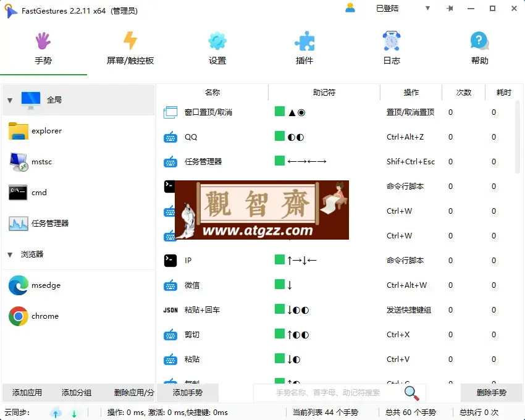Click the 添加手势 button
The width and height of the screenshot is (525, 420).
[188, 393]
